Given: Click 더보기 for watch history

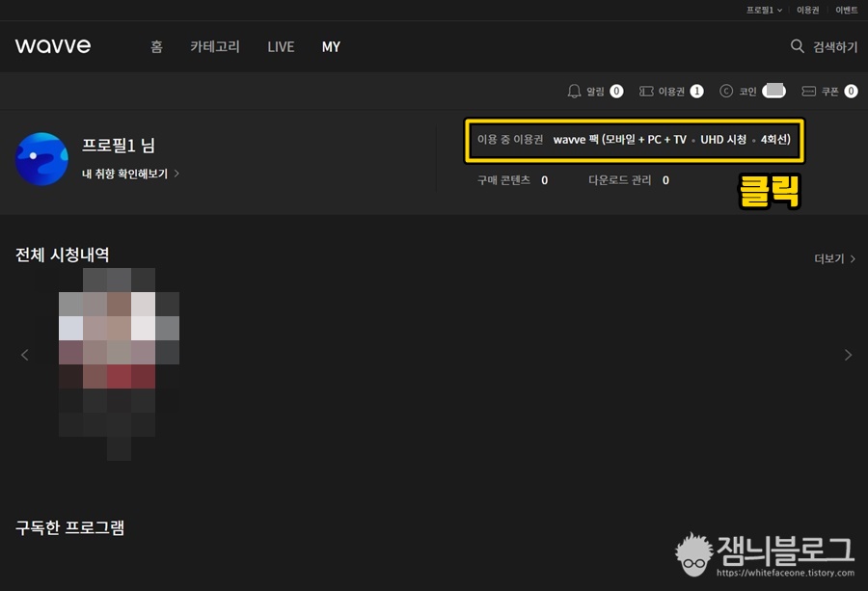Looking at the screenshot, I should pos(835,259).
